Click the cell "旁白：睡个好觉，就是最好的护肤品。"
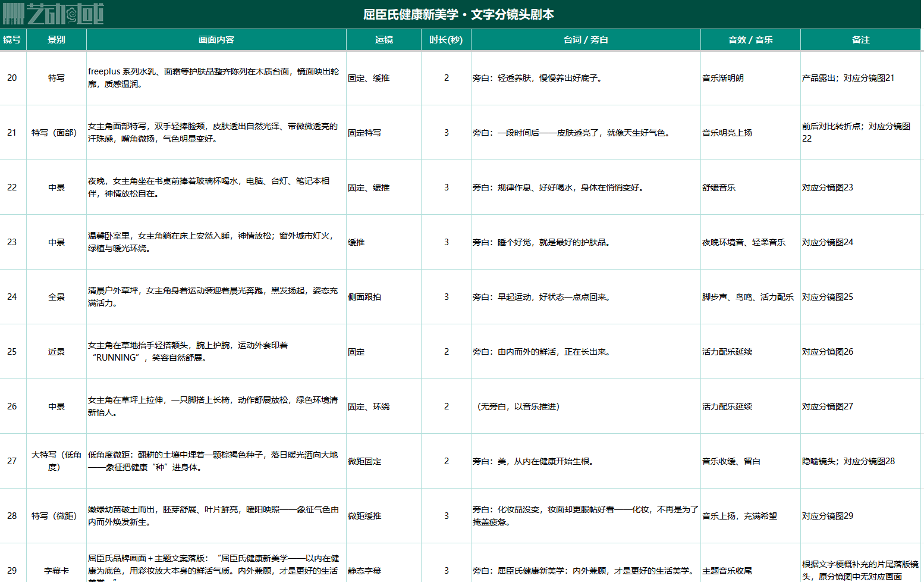 (x=586, y=242)
